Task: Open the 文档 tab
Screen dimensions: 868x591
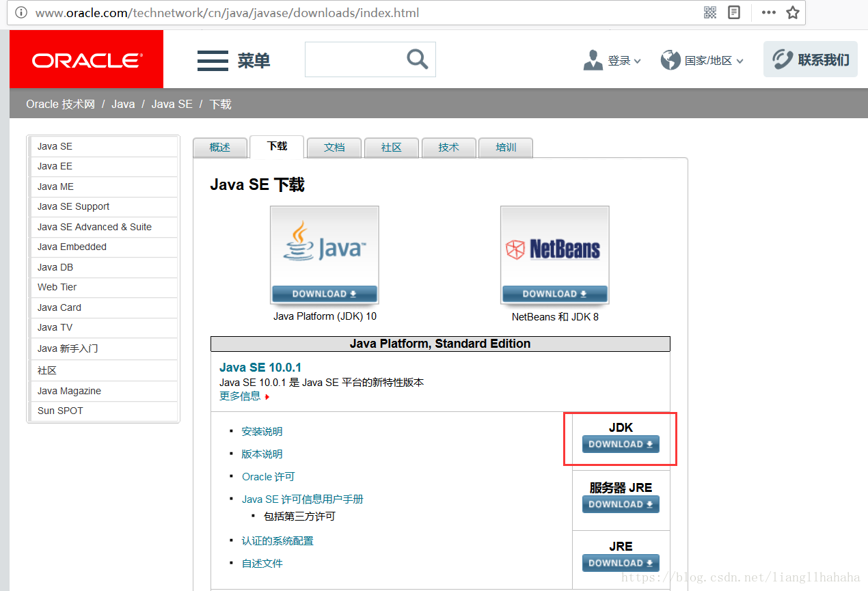Action: (334, 148)
